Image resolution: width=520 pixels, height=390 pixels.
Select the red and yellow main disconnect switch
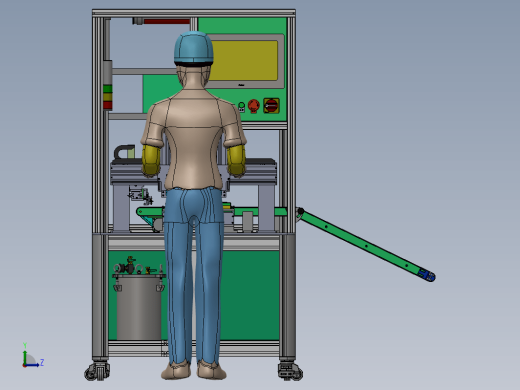tap(271, 105)
